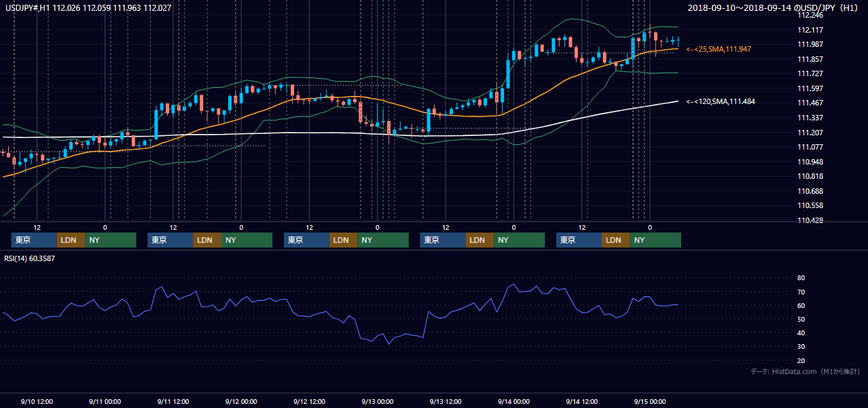868x408 pixels.
Task: Click the RSI scale value 50
Action: (801, 319)
